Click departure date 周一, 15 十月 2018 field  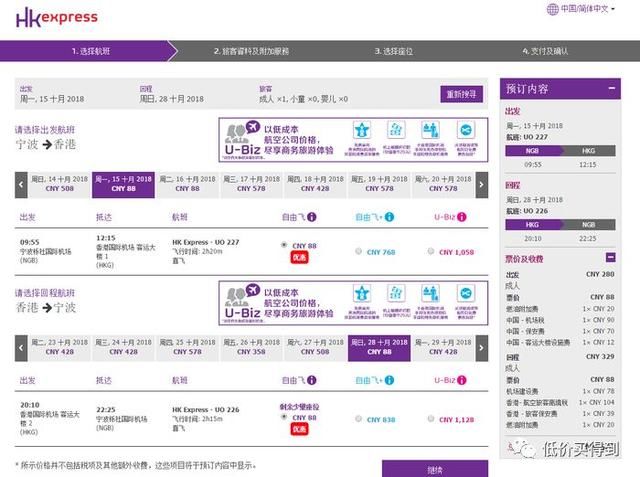(52, 99)
